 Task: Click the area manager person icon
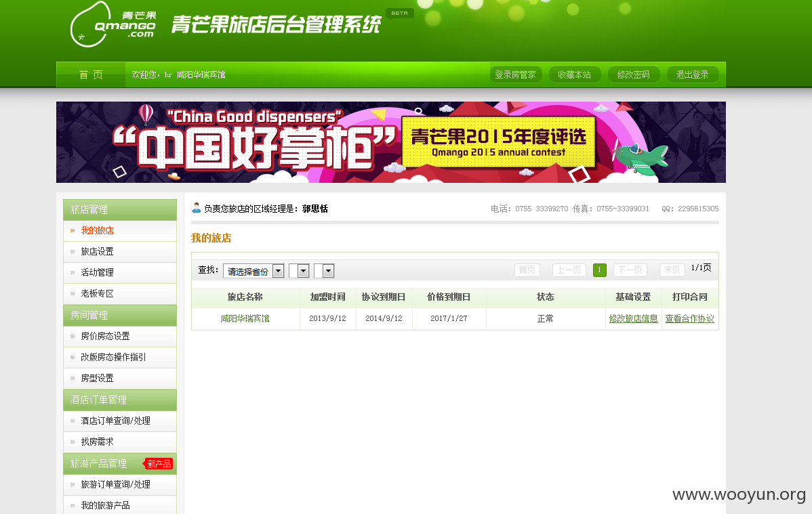pyautogui.click(x=197, y=208)
